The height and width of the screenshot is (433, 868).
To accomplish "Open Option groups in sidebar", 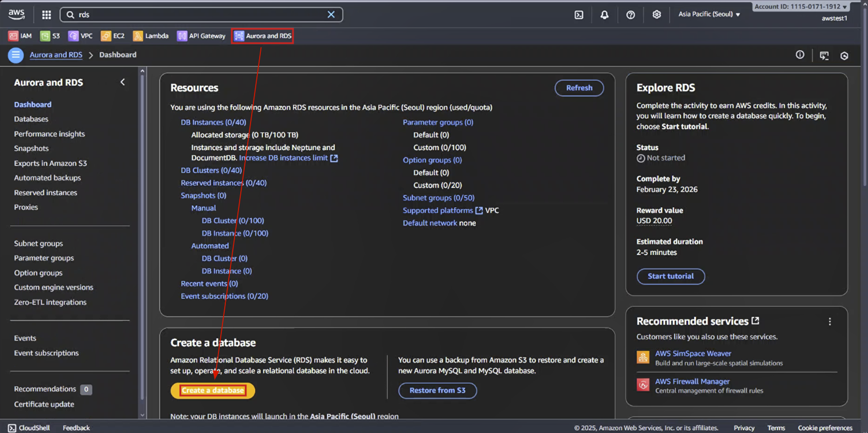I will (x=38, y=273).
